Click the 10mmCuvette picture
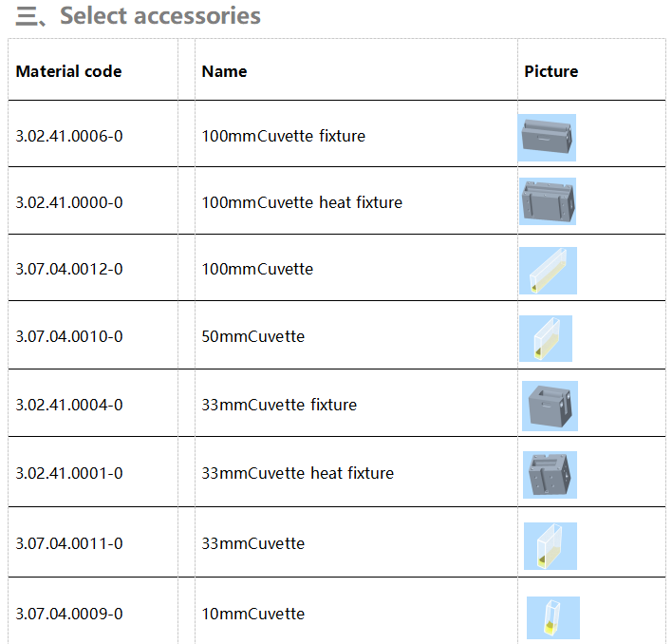The height and width of the screenshot is (644, 672). [553, 617]
